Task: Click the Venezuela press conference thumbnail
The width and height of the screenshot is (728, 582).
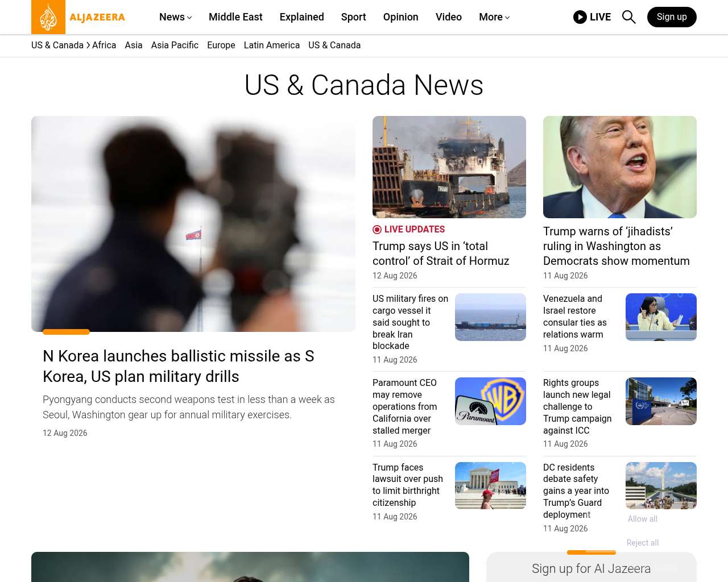Action: (x=661, y=317)
